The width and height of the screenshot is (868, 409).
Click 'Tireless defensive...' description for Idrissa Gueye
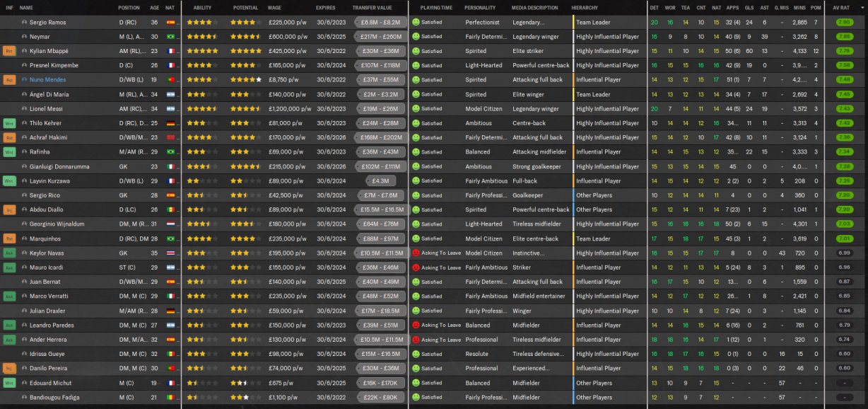[x=539, y=355]
